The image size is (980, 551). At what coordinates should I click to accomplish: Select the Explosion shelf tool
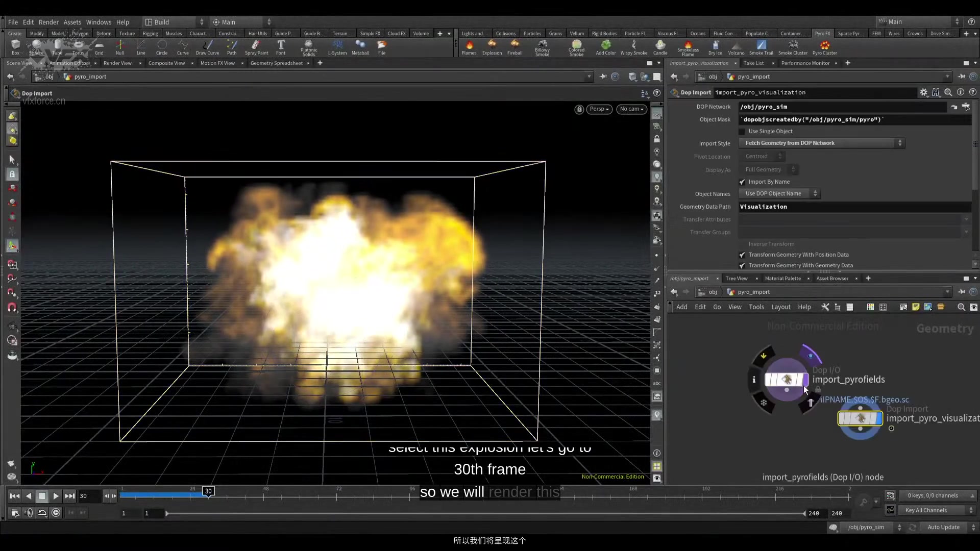pyautogui.click(x=492, y=47)
